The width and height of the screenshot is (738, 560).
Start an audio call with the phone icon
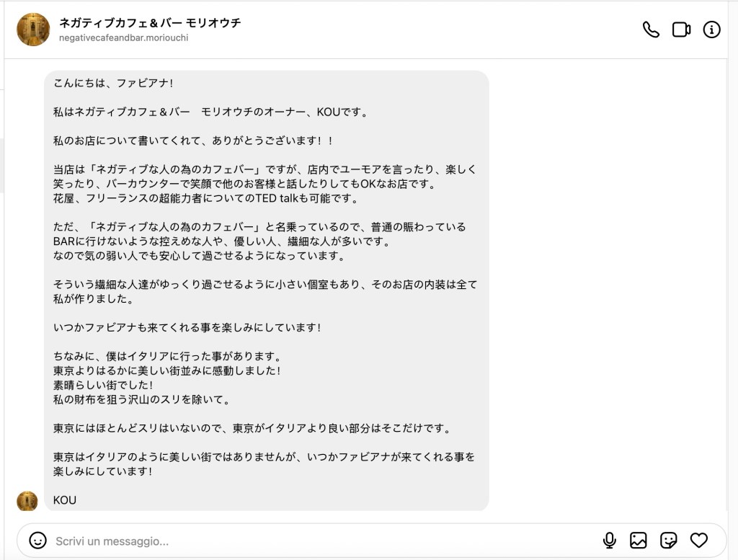tap(651, 30)
